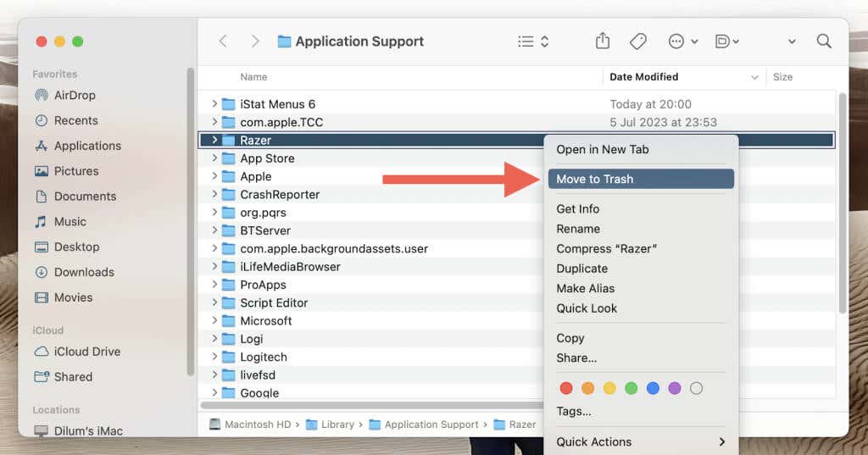
Task: Apply the orange tag color
Action: pos(588,388)
